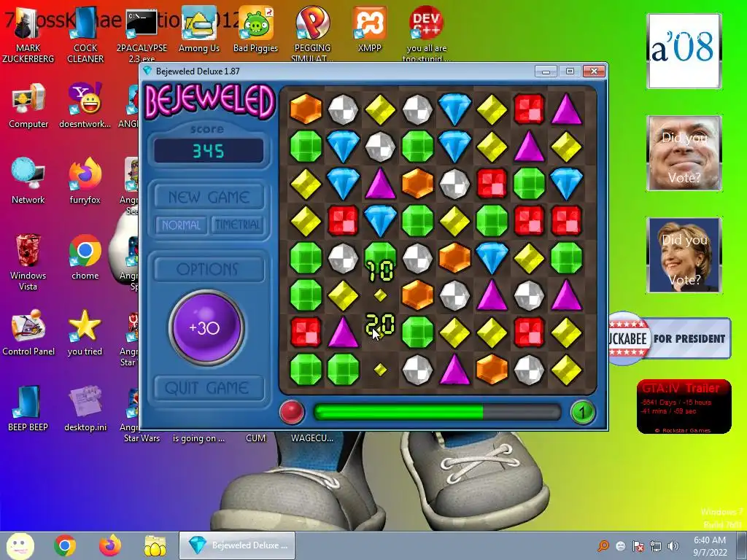Image resolution: width=747 pixels, height=560 pixels.
Task: Click the Quit Game button
Action: tap(209, 388)
